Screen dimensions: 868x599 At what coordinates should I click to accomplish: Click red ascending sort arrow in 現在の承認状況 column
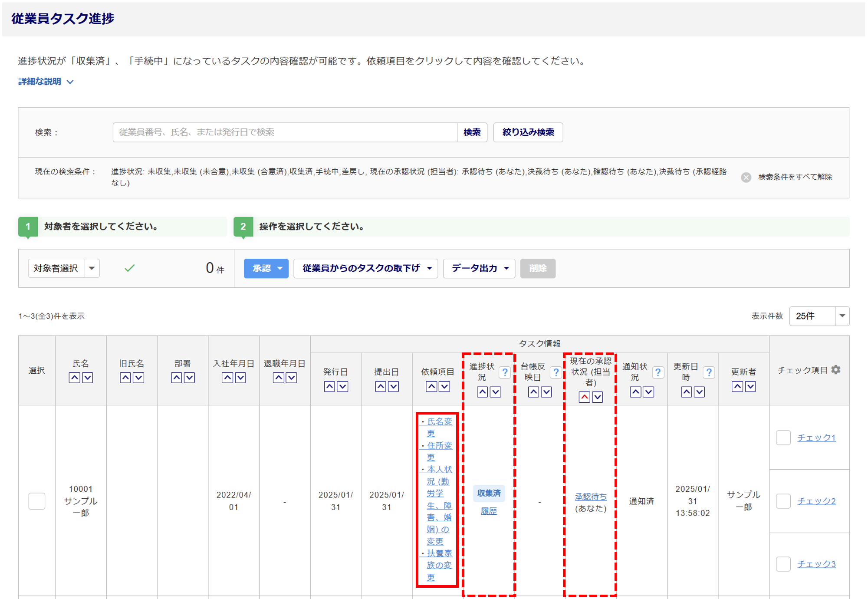pos(584,397)
